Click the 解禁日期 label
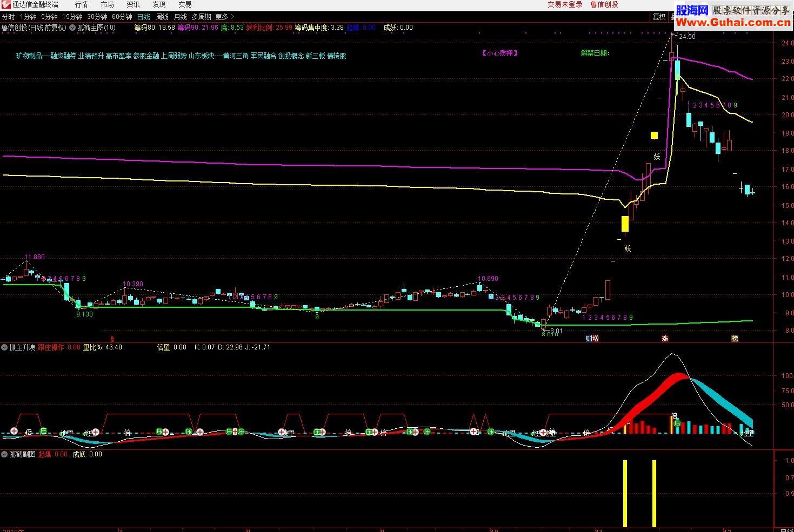 tap(595, 53)
